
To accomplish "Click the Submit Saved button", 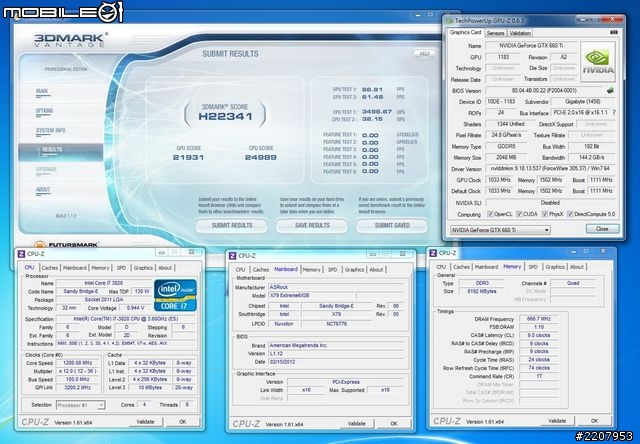I will 392,225.
